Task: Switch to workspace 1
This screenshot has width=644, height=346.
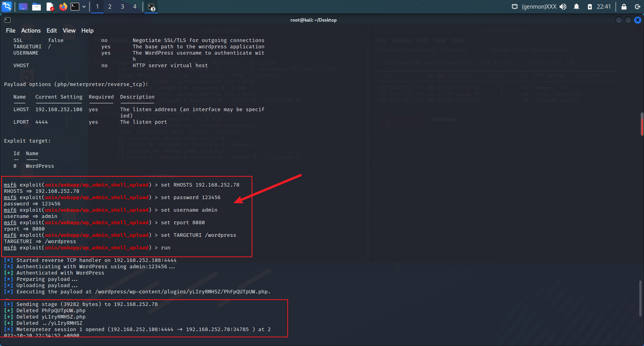Action: (x=97, y=7)
